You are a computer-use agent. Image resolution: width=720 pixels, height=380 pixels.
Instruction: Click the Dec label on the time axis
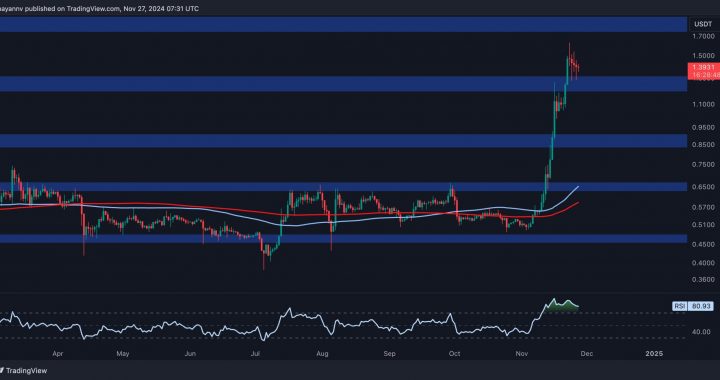coord(587,354)
